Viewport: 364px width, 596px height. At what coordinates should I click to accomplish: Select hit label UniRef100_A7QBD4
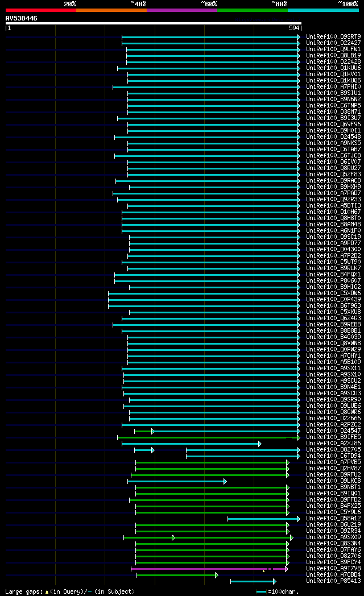(x=334, y=575)
